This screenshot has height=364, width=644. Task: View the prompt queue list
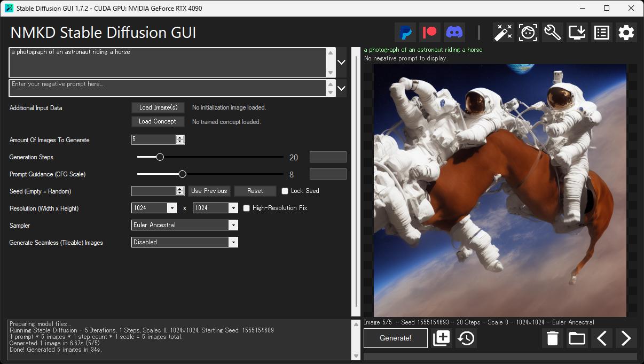click(x=601, y=32)
